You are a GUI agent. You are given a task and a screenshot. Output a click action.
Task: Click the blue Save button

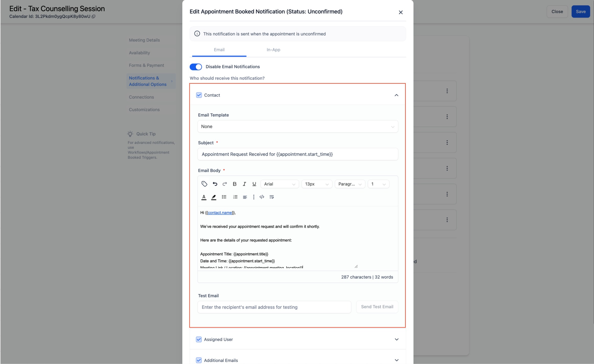point(580,12)
